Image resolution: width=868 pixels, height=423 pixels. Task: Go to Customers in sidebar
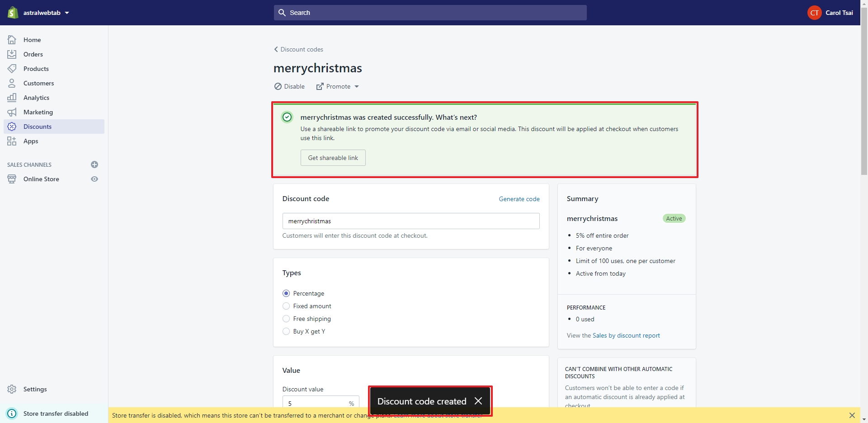coord(38,83)
